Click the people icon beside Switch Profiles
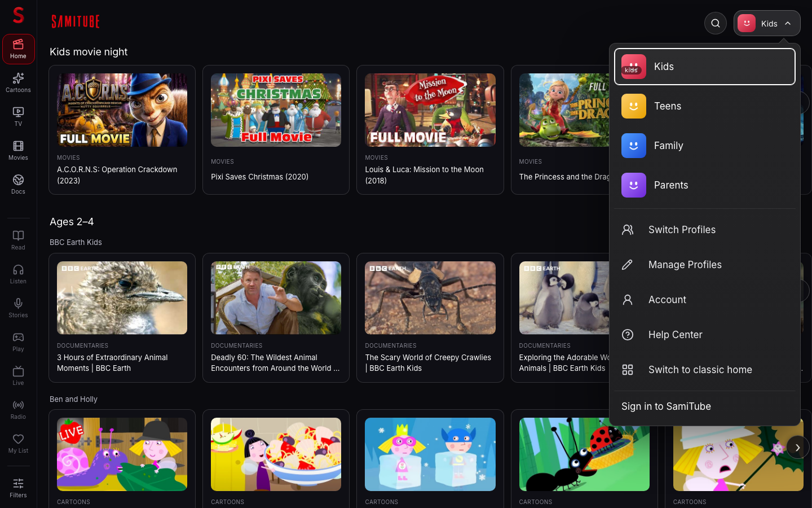Screen dimensions: 812x508 (x=628, y=230)
